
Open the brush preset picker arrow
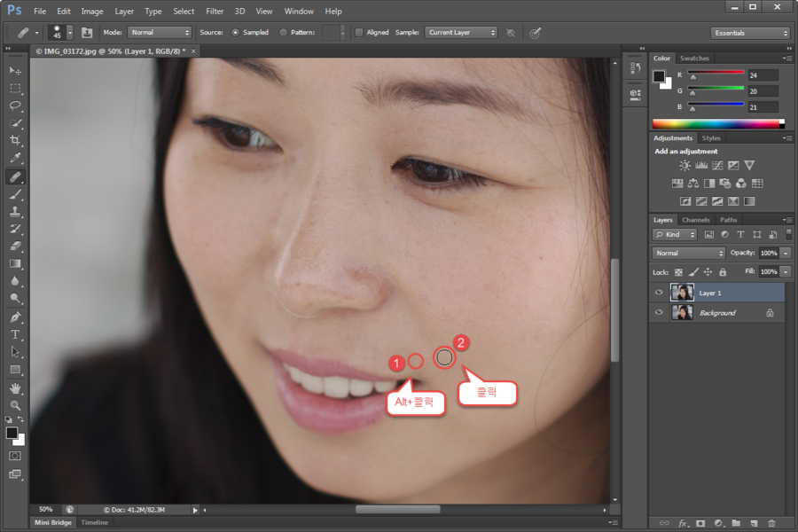[x=70, y=33]
